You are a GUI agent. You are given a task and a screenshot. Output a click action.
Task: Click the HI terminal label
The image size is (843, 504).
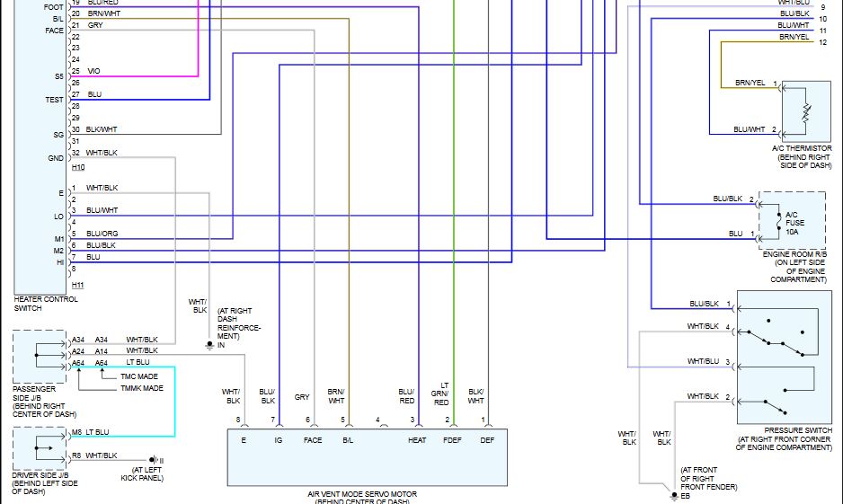coord(60,262)
